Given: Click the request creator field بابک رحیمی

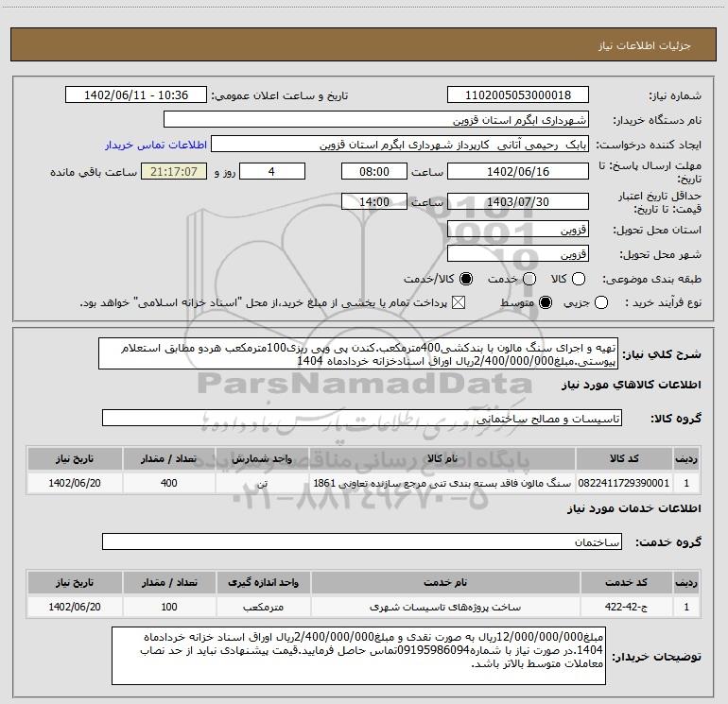Looking at the screenshot, I should click(400, 145).
